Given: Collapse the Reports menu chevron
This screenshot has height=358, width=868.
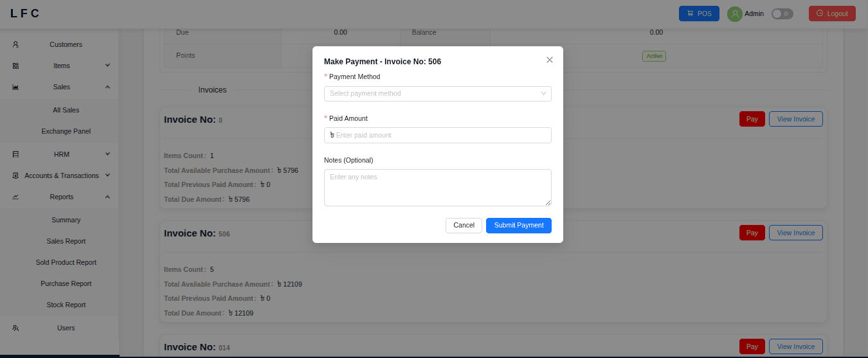Looking at the screenshot, I should point(107,197).
